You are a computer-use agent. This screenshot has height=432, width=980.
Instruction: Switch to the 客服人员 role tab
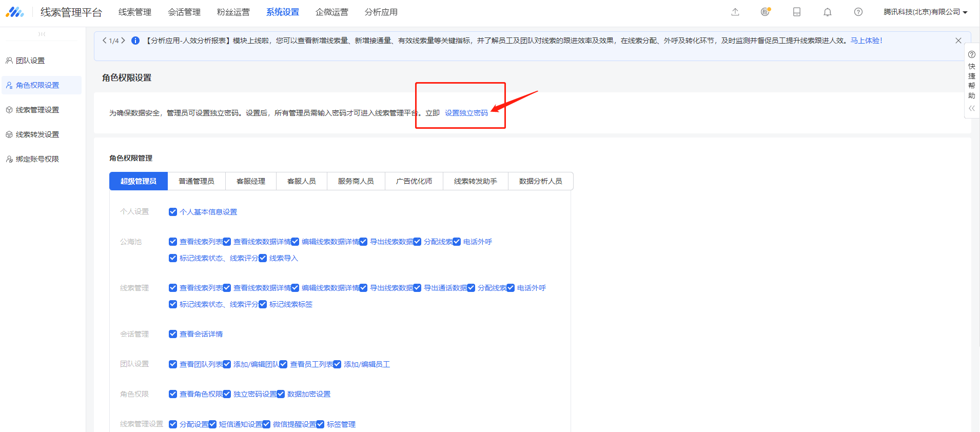[302, 181]
